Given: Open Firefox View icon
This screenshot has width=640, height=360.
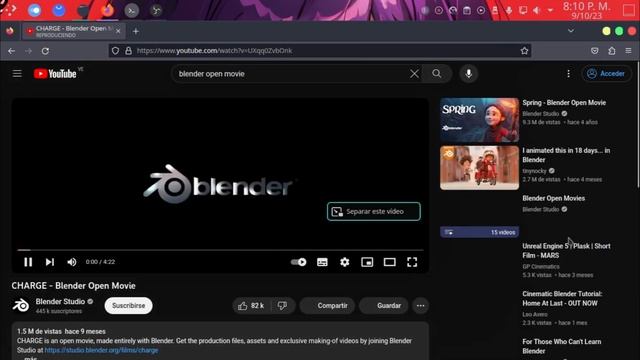Looking at the screenshot, I should 10,31.
